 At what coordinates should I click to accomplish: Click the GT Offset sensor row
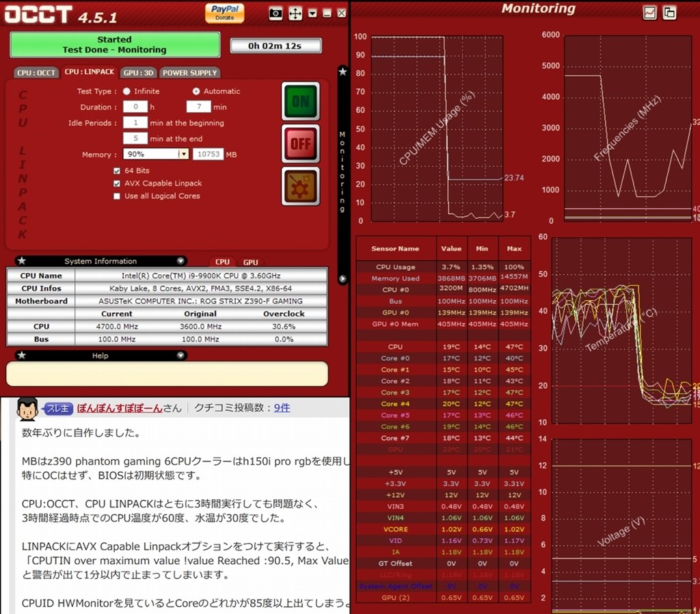coord(443,563)
